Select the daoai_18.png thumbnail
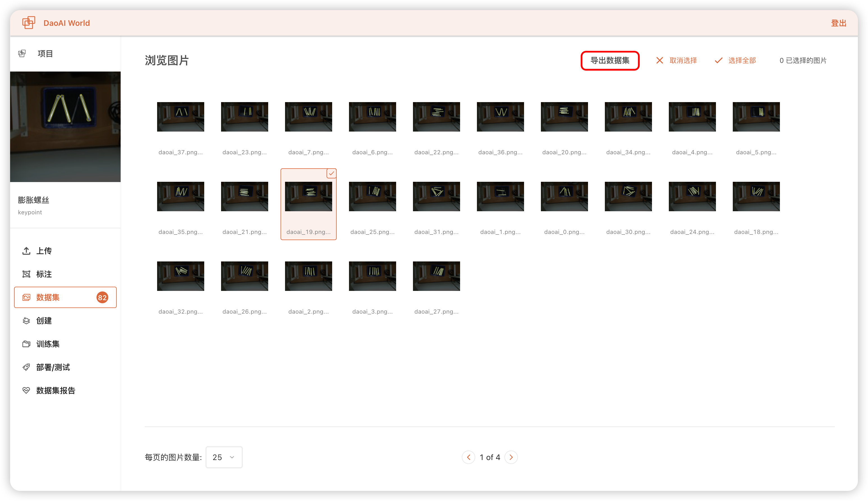 757,196
